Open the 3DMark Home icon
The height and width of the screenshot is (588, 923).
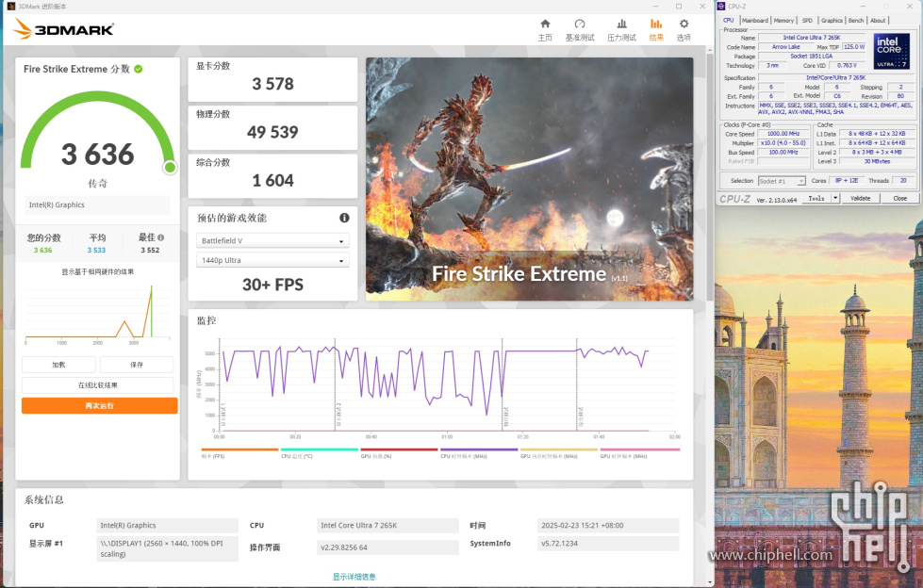tap(545, 24)
